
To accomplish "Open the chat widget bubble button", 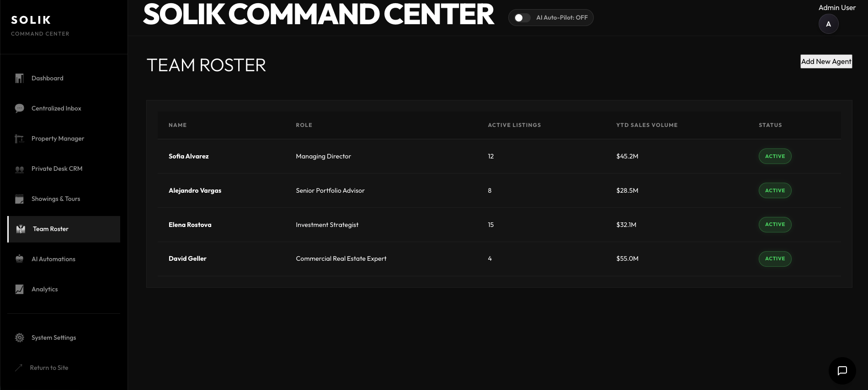I will point(842,370).
